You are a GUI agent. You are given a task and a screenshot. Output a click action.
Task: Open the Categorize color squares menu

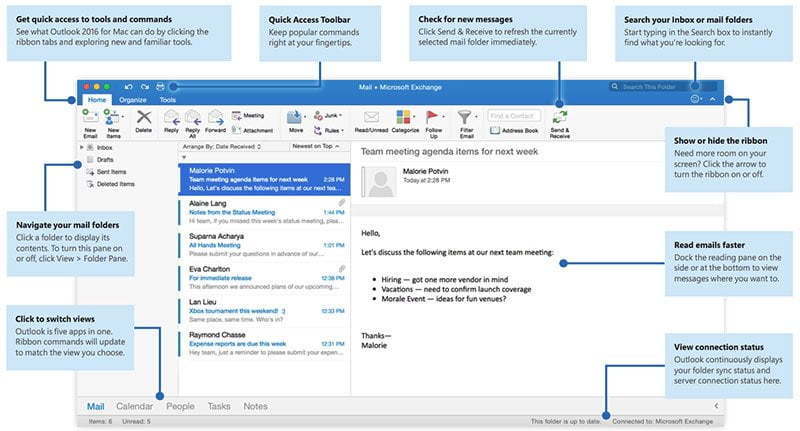click(405, 119)
